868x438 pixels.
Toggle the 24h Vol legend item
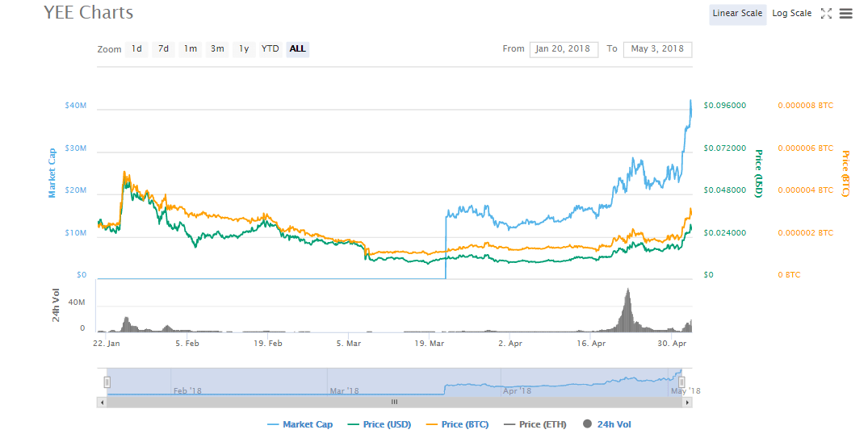(x=610, y=424)
